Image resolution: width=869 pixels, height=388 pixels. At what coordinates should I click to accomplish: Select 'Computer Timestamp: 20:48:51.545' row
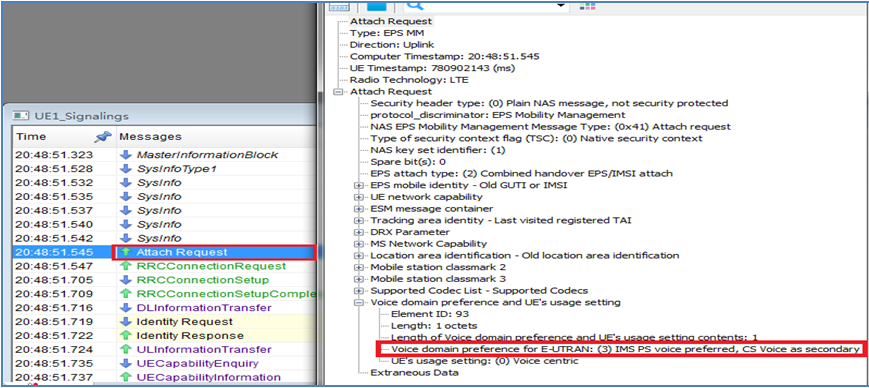click(x=444, y=56)
